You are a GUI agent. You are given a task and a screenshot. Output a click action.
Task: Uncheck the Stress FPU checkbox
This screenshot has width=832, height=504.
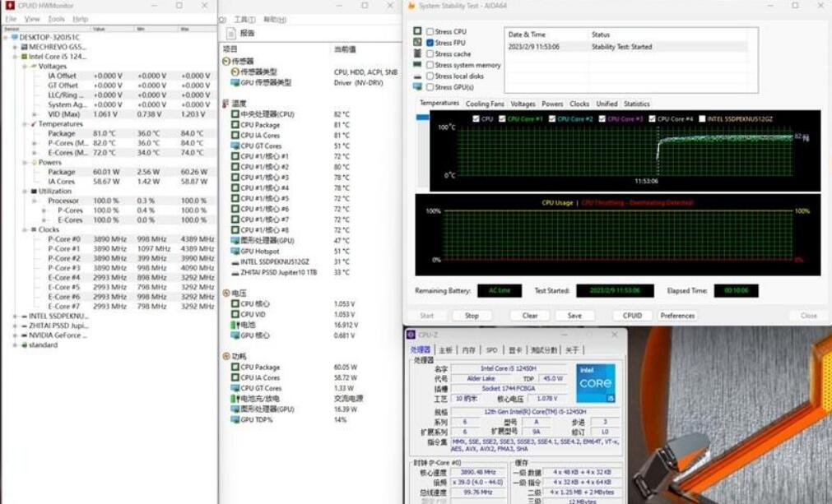pos(430,43)
